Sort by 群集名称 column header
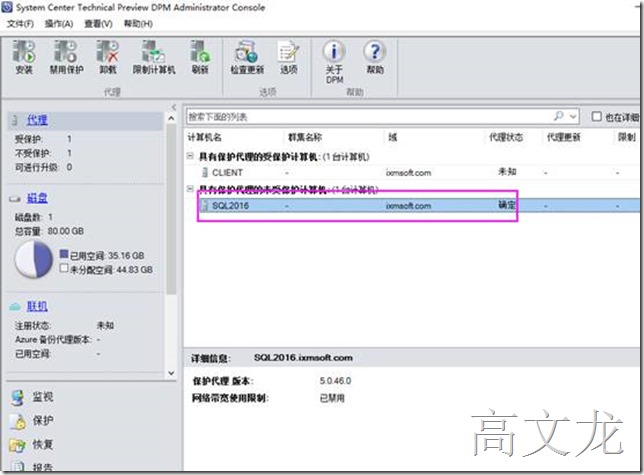The width and height of the screenshot is (644, 475). 305,137
